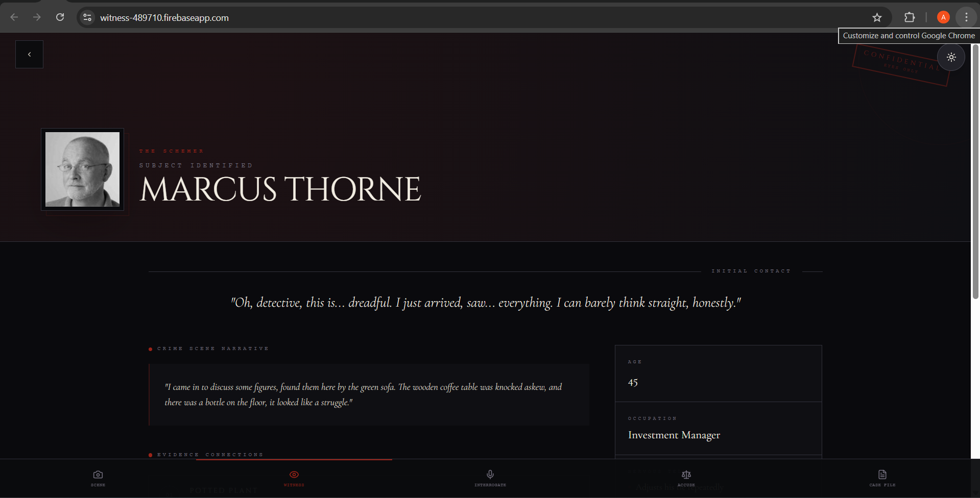Click the page's back chevron button
This screenshot has height=498, width=980.
click(29, 54)
